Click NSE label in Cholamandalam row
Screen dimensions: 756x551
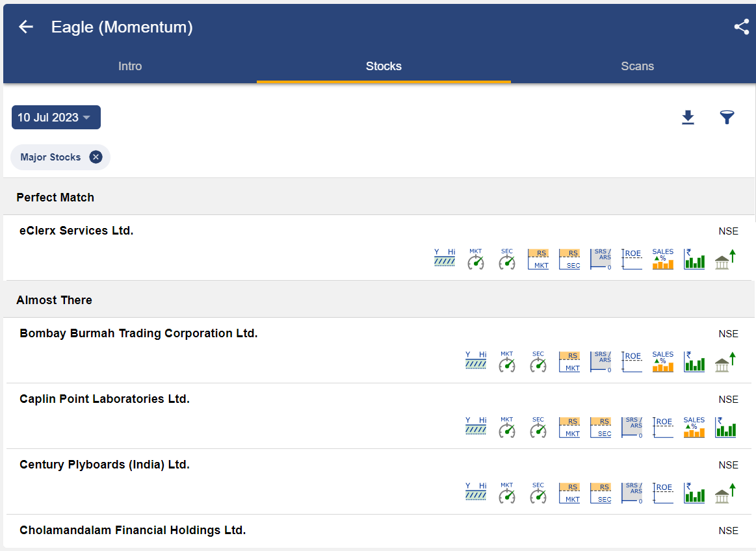tap(728, 530)
